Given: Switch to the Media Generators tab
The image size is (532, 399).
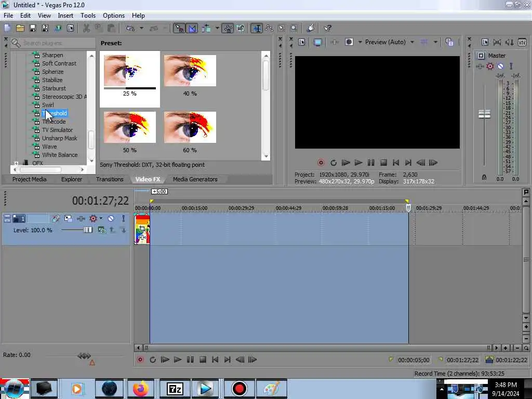Looking at the screenshot, I should click(x=195, y=179).
